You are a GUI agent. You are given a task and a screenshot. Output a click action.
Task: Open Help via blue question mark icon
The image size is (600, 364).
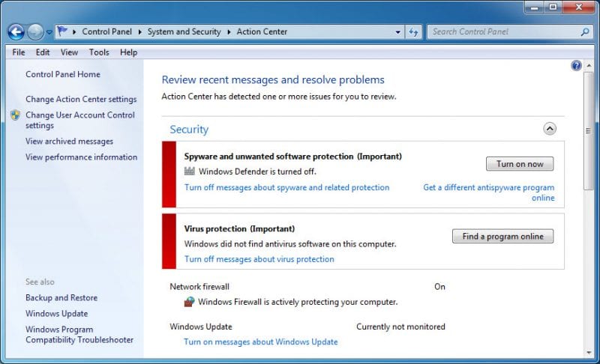click(576, 66)
